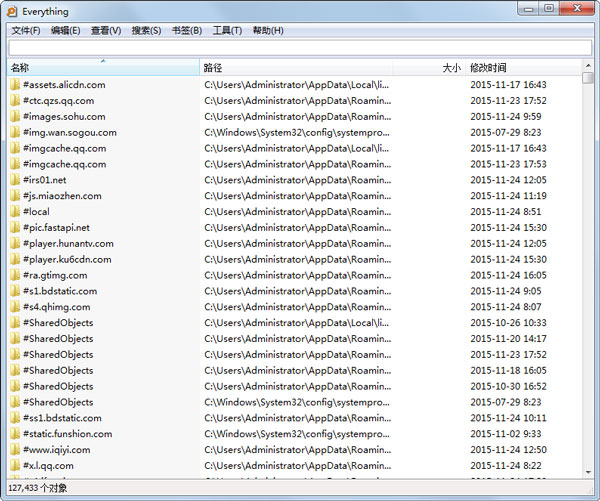Click folder icon of #ss1.bdstatic.com
The width and height of the screenshot is (600, 501).
point(15,418)
